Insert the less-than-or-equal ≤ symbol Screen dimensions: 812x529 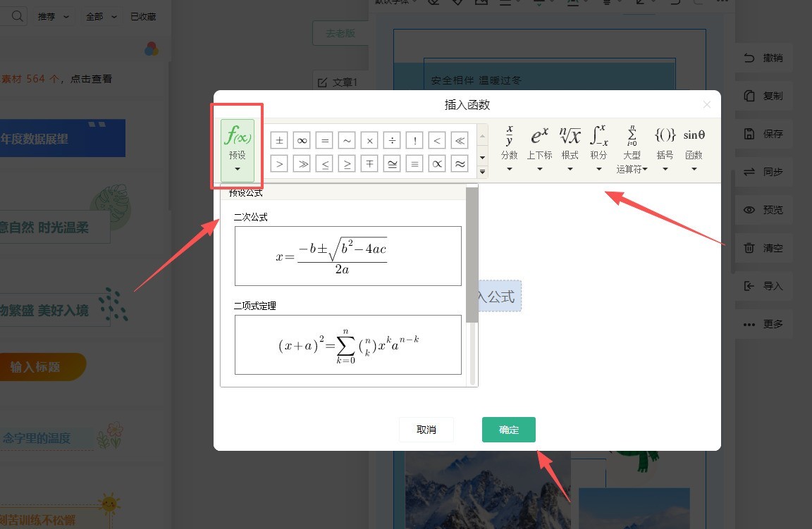tap(325, 164)
